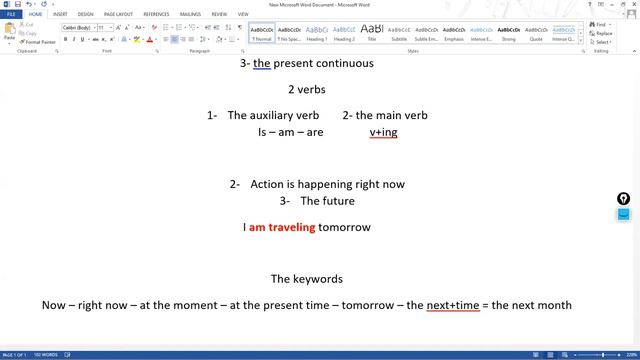
Task: Switch to the INSERT tab
Action: tap(60, 14)
